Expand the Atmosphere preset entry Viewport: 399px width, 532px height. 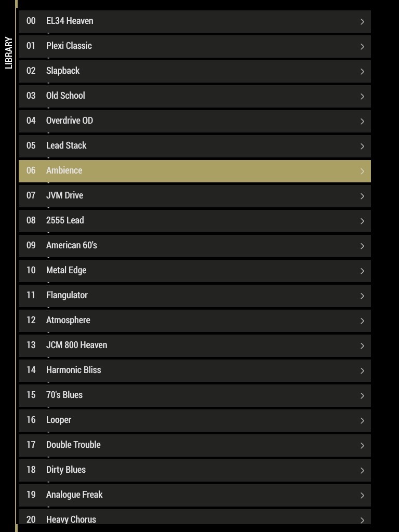point(362,321)
